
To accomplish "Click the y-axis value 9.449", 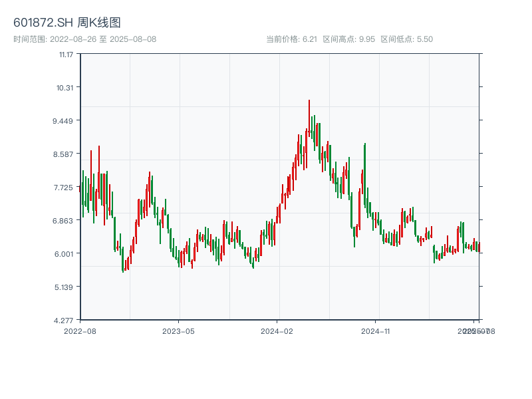I will [63, 121].
